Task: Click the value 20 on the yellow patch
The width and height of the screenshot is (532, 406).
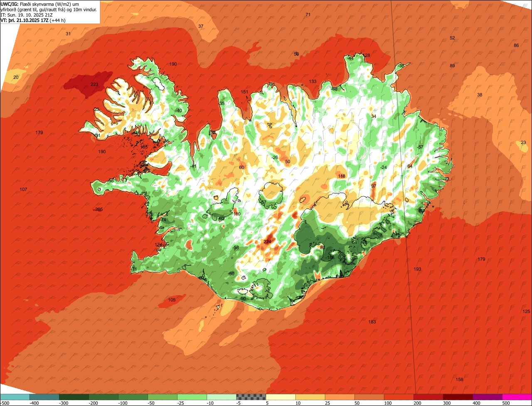Action: [16, 77]
